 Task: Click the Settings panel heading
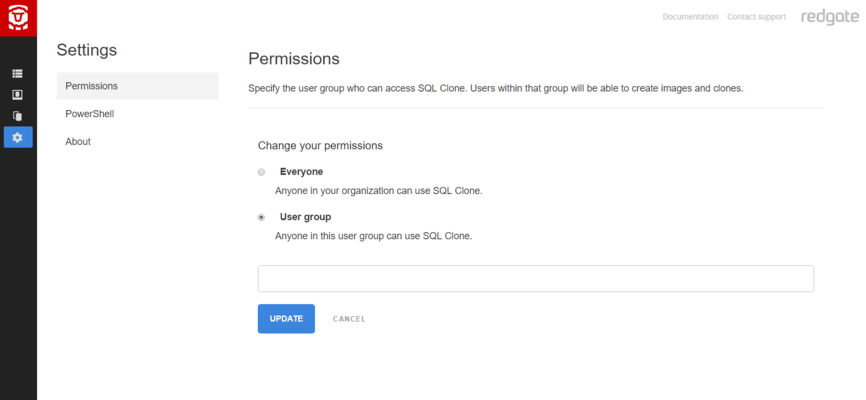pyautogui.click(x=87, y=50)
